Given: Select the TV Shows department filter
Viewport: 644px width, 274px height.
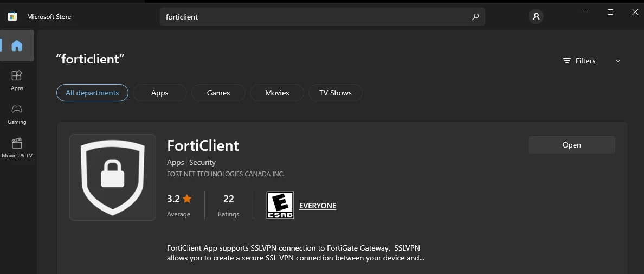Looking at the screenshot, I should [x=336, y=93].
